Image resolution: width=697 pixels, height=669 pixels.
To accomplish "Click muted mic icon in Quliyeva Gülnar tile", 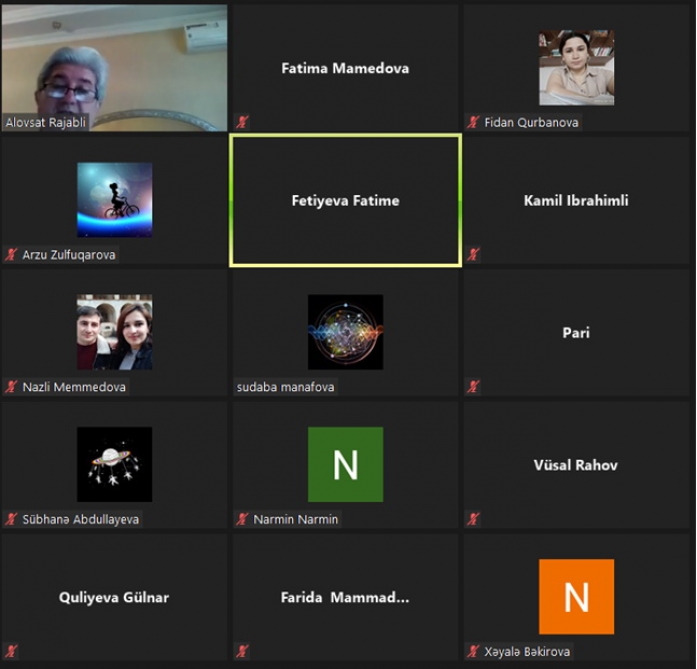I will click(11, 651).
